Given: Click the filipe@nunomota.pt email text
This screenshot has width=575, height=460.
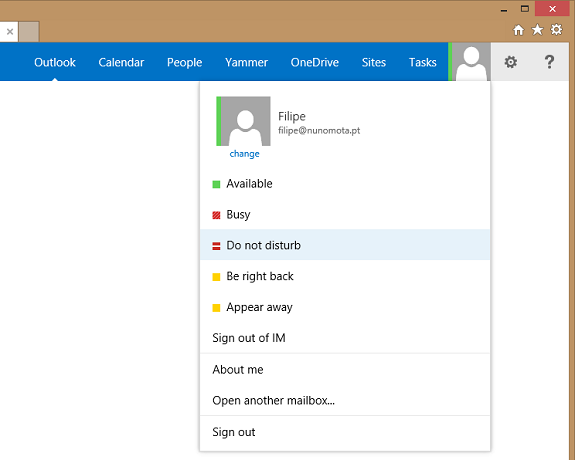Looking at the screenshot, I should (319, 131).
